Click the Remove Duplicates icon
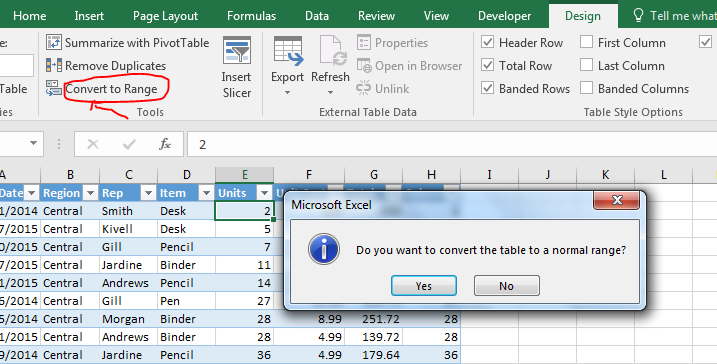Screen dimensions: 717x364 [54, 65]
